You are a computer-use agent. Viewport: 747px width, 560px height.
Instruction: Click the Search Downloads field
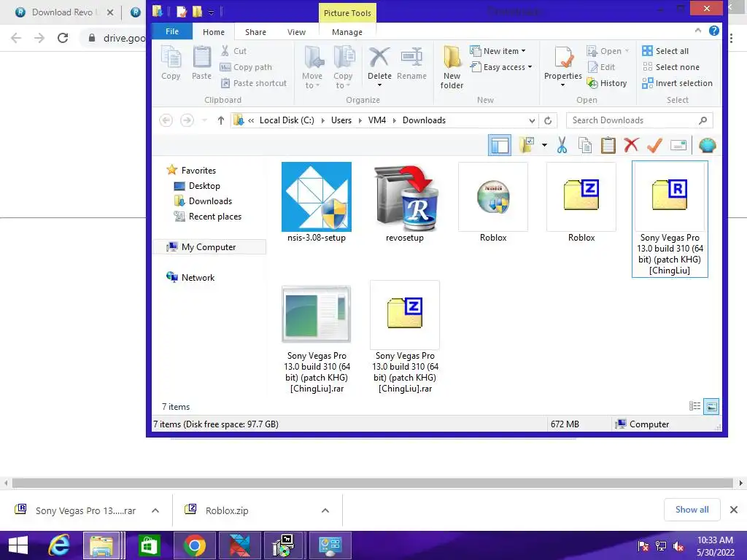pyautogui.click(x=639, y=120)
